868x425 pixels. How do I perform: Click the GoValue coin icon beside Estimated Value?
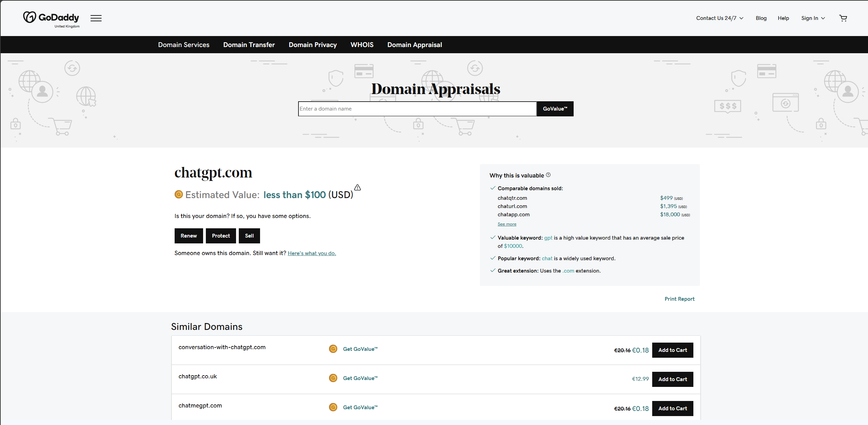point(179,195)
